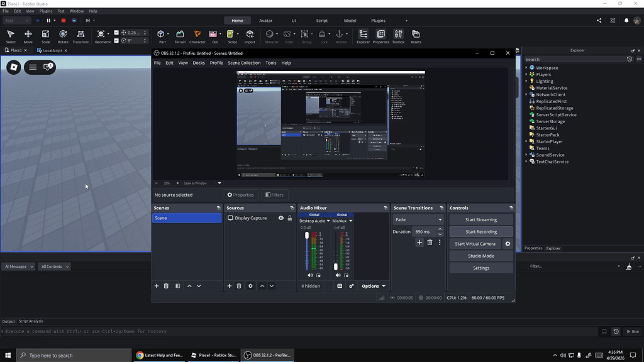Toggle vertical mixer layout in Audio Mixer
Viewport: 644px width, 362px height.
click(340, 286)
